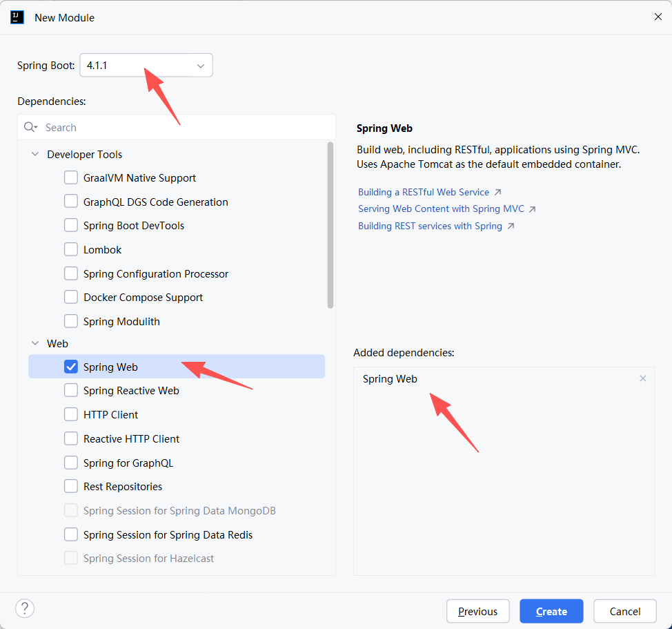Click external arrow next to Building a RESTful Web Service
Image resolution: width=672 pixels, height=629 pixels.
tap(497, 192)
